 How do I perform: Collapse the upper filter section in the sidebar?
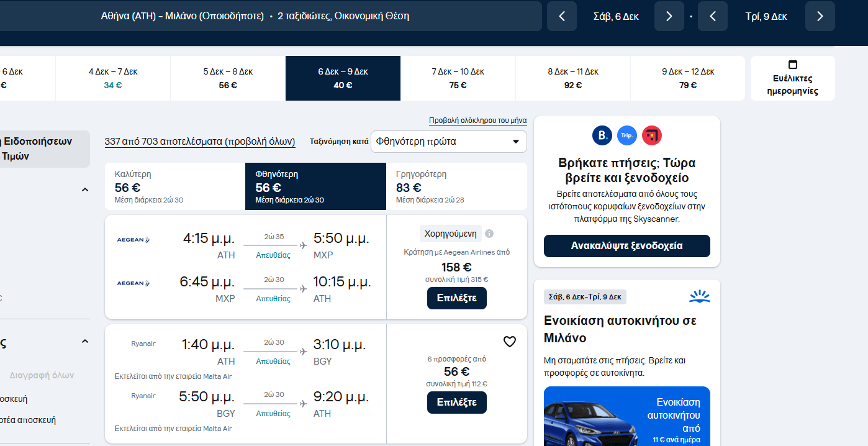(85, 189)
